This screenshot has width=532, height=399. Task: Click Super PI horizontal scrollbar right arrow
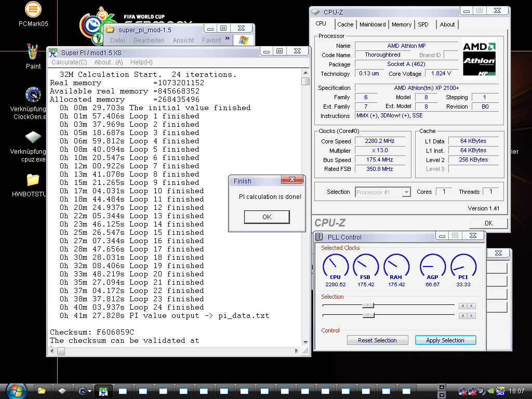point(297,351)
